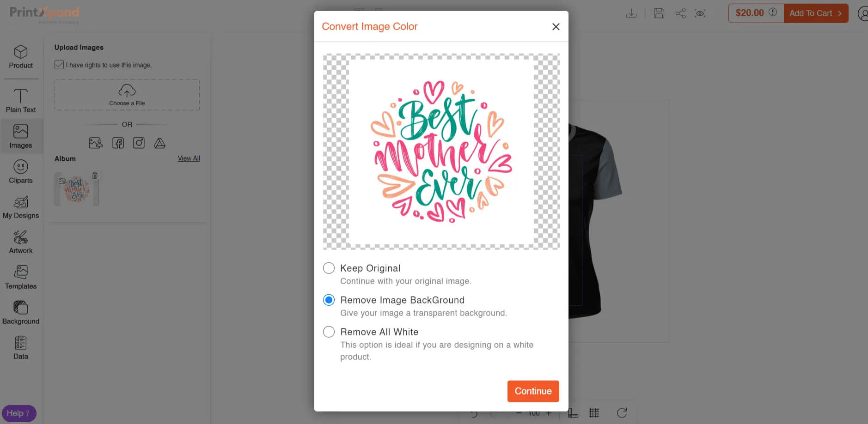Screen dimensions: 868x424
Task: Open the Product panel in sidebar
Action: point(21,57)
